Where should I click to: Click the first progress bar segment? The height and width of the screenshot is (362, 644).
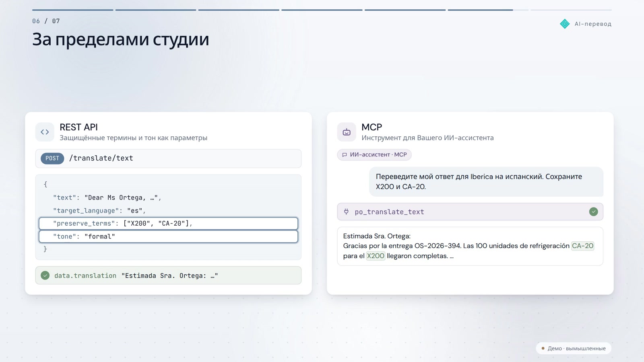pos(72,10)
